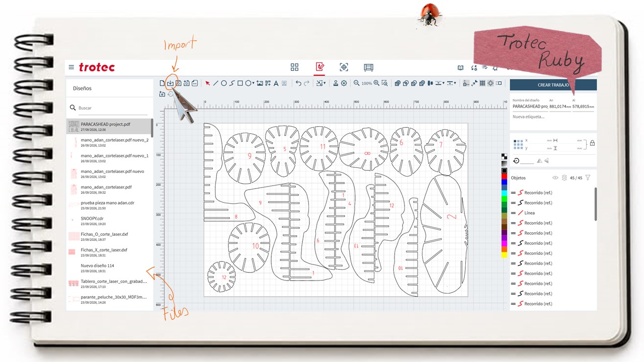Click the CREAR TRABAJO button

pyautogui.click(x=553, y=85)
